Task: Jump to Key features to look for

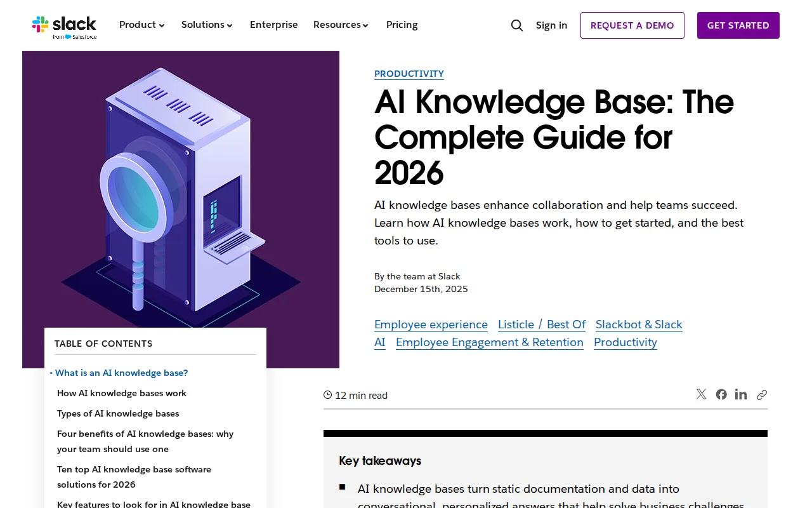Action: pos(154,504)
